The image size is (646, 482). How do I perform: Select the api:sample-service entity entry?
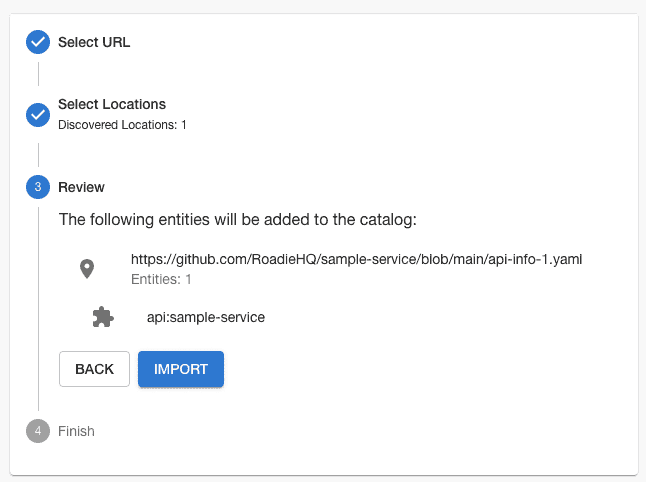pos(206,317)
